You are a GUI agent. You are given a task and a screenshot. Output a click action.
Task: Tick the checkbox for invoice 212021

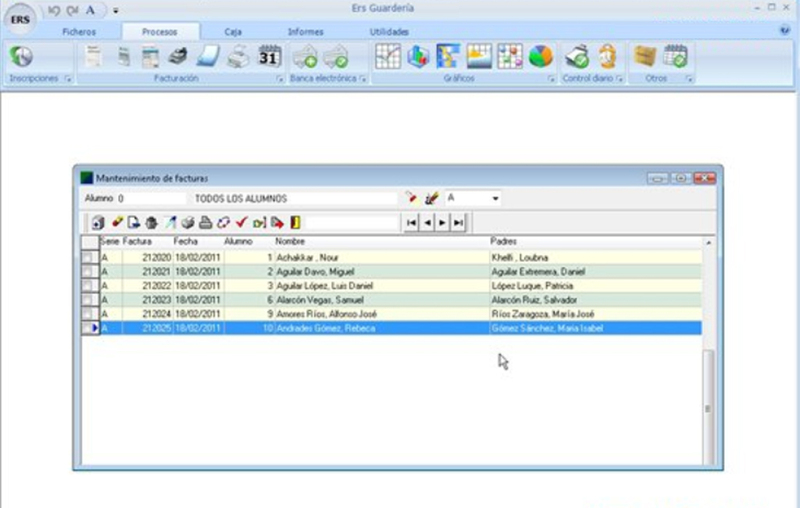88,271
